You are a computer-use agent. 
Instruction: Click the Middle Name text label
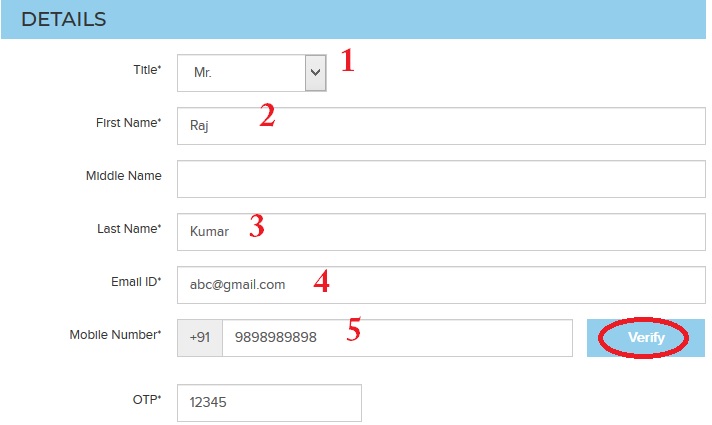point(124,176)
